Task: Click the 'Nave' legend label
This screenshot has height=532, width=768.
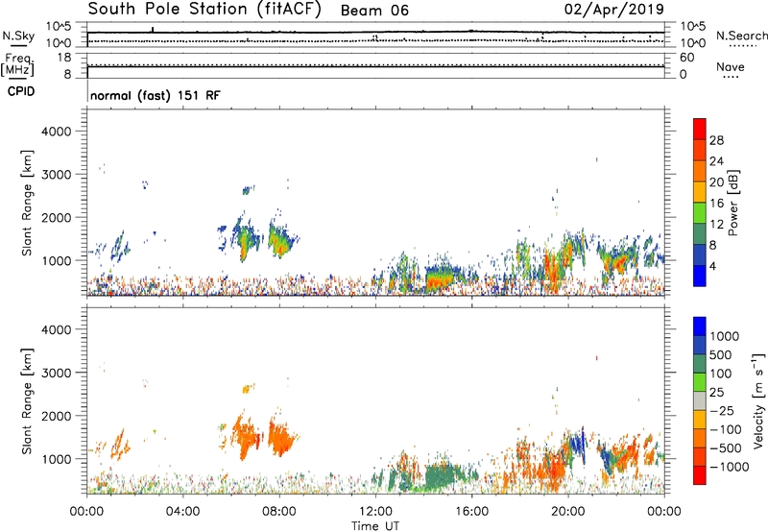Action: 731,66
